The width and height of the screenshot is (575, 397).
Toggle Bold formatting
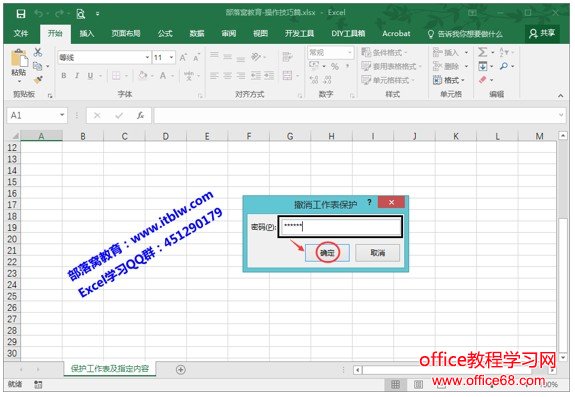coord(64,76)
